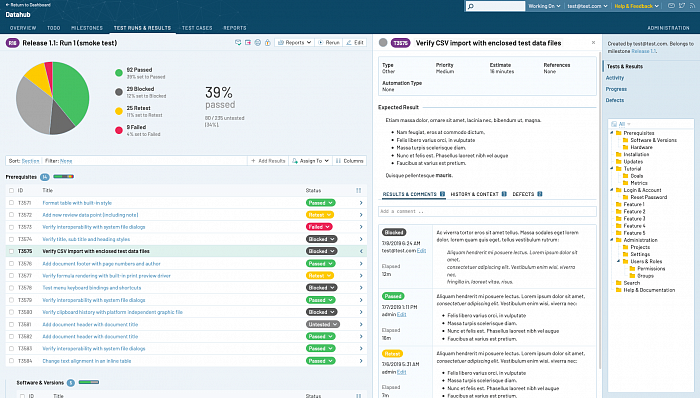Collapse the Administration tree node
The height and width of the screenshot is (398, 700).
(x=612, y=240)
